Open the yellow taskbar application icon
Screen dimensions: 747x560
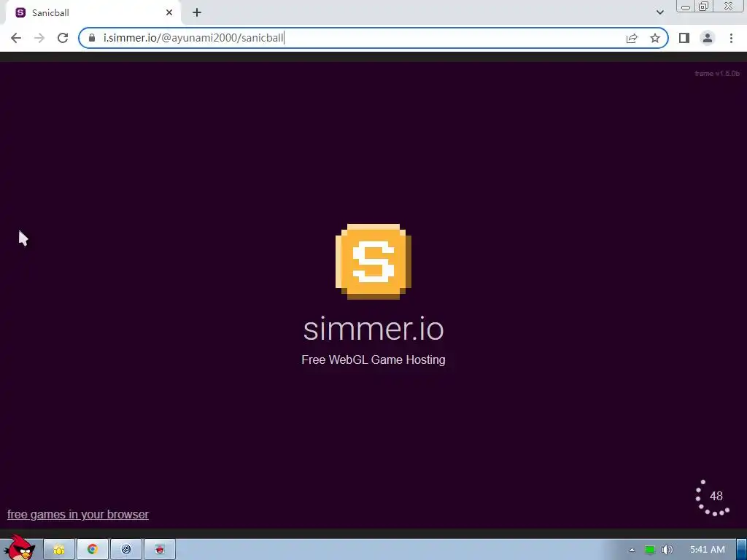[x=59, y=550]
